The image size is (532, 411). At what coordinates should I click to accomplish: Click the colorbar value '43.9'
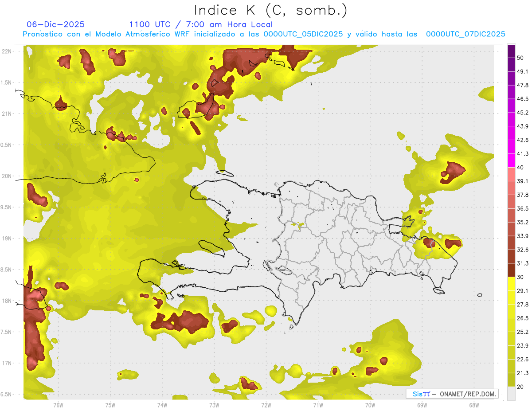[x=523, y=126]
